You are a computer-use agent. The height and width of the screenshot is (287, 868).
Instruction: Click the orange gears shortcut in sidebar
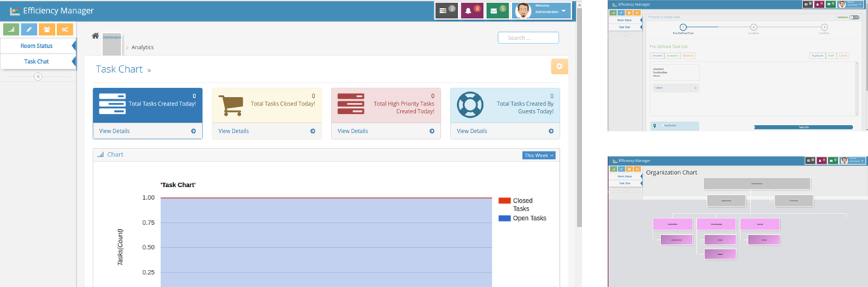[65, 29]
